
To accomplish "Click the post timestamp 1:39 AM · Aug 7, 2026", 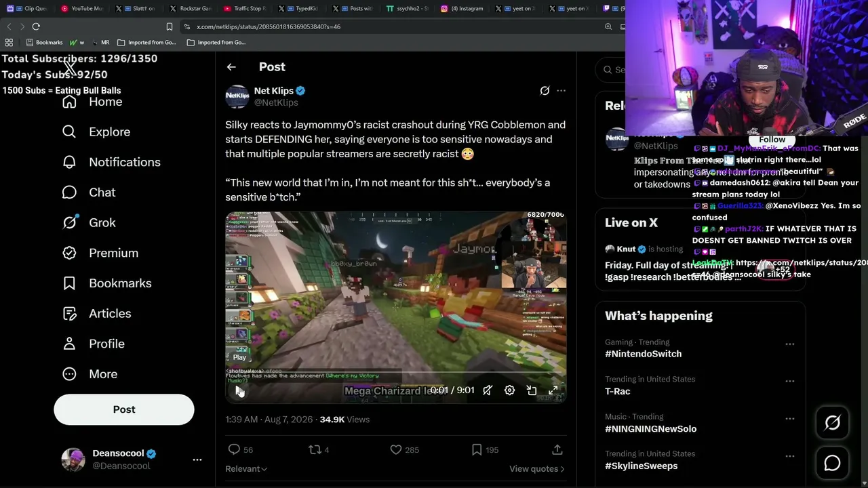I will click(269, 420).
